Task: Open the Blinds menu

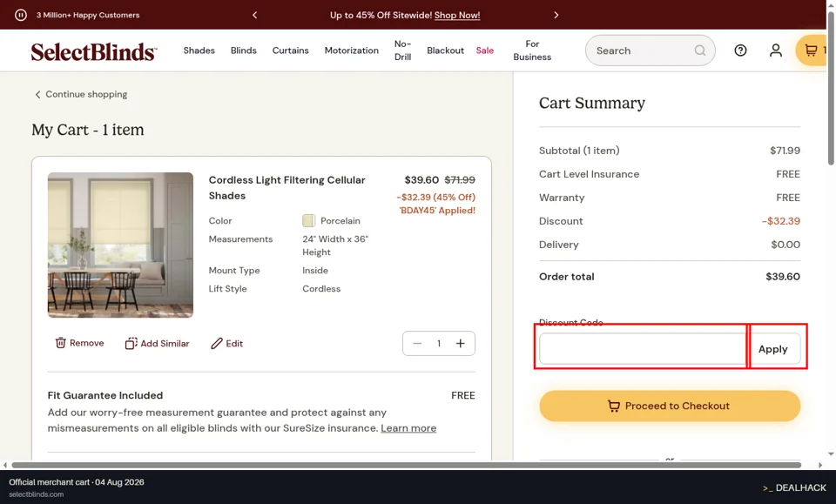Action: pos(243,50)
